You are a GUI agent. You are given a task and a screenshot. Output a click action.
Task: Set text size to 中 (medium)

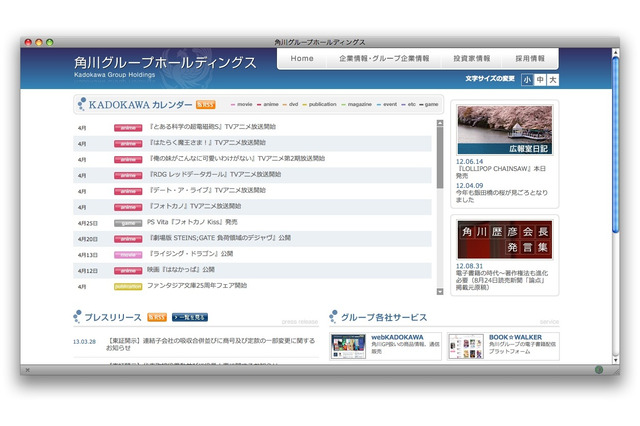coord(540,80)
